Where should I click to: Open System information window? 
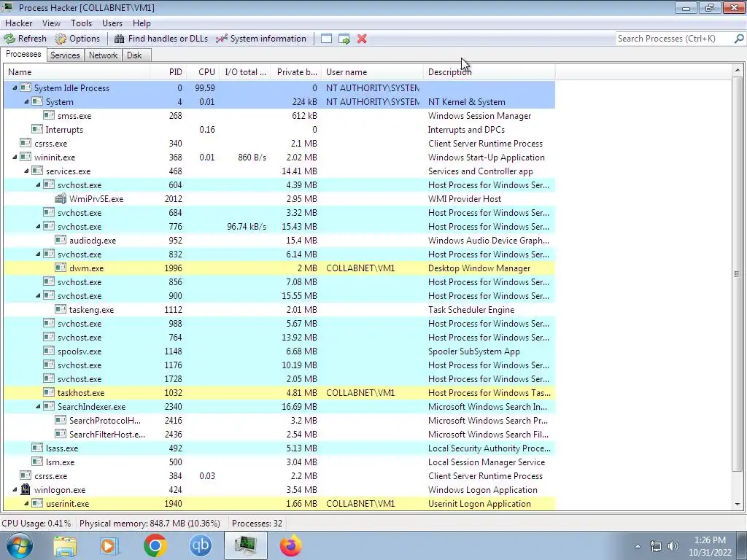pos(261,39)
